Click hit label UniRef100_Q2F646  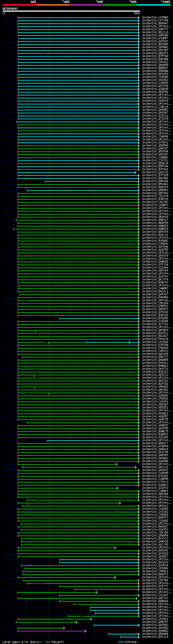pyautogui.click(x=155, y=247)
